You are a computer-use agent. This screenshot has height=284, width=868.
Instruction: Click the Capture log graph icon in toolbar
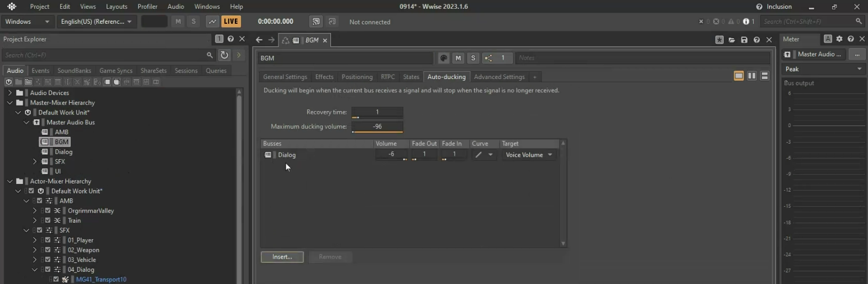click(x=212, y=22)
